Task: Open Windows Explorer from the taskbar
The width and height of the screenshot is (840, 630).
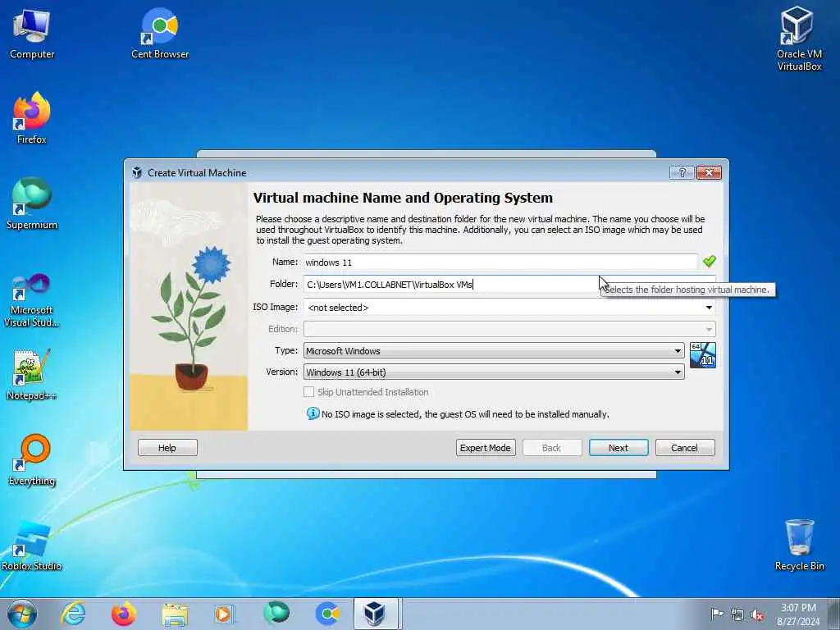Action: point(175,614)
